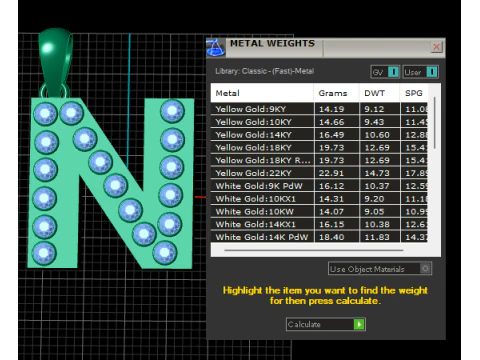Image resolution: width=480 pixels, height=360 pixels.
Task: Click the lowest gem on N's diagonal stroke
Action: click(144, 234)
